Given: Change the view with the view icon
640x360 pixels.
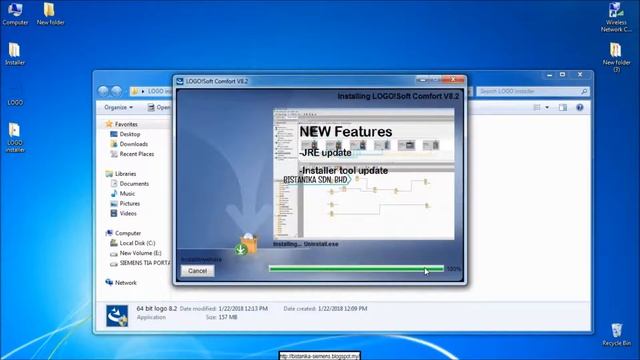Looking at the screenshot, I should click(537, 107).
